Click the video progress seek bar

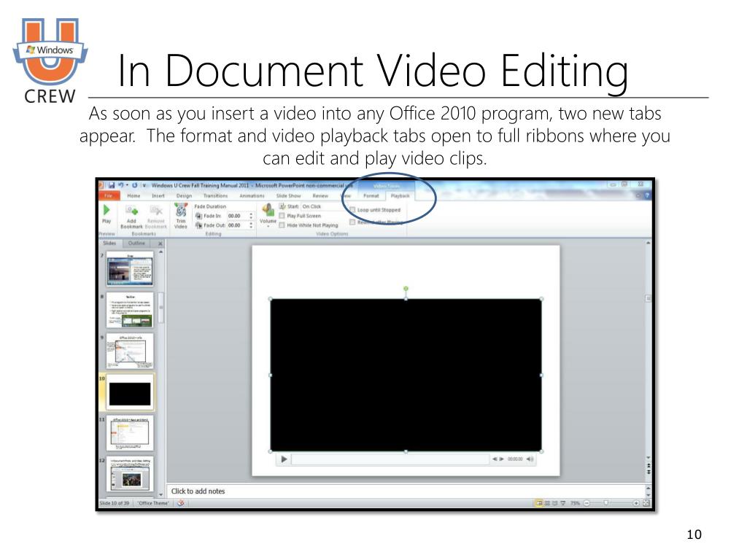click(x=390, y=459)
